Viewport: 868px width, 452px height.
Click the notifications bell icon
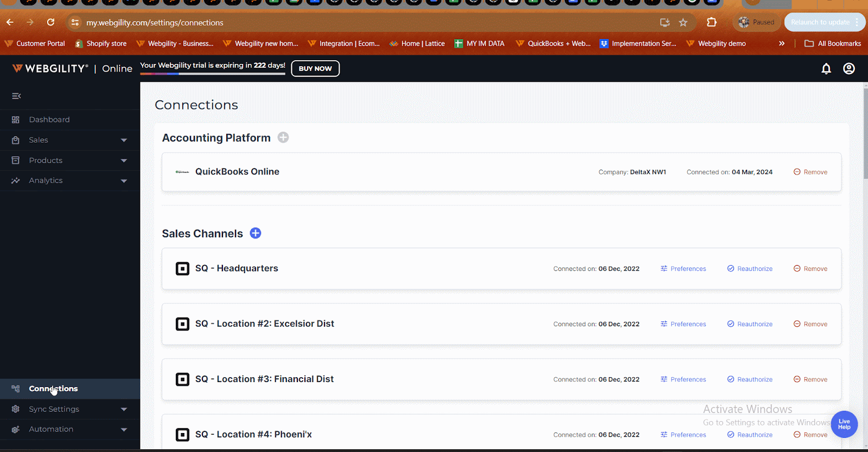pyautogui.click(x=826, y=69)
